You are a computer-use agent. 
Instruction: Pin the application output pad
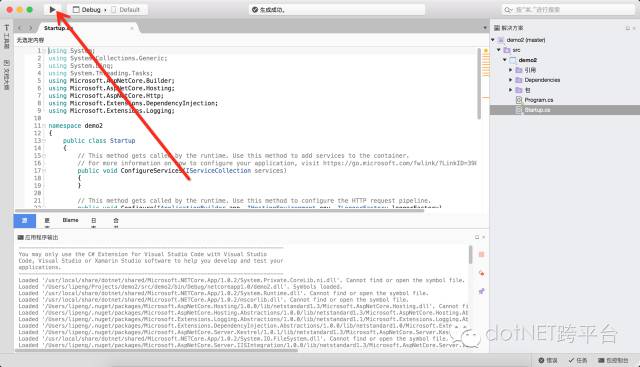(x=481, y=291)
